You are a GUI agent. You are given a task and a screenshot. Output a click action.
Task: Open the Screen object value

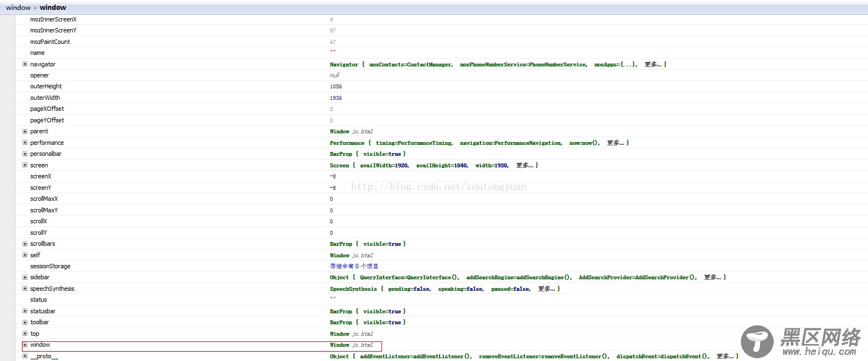click(433, 165)
